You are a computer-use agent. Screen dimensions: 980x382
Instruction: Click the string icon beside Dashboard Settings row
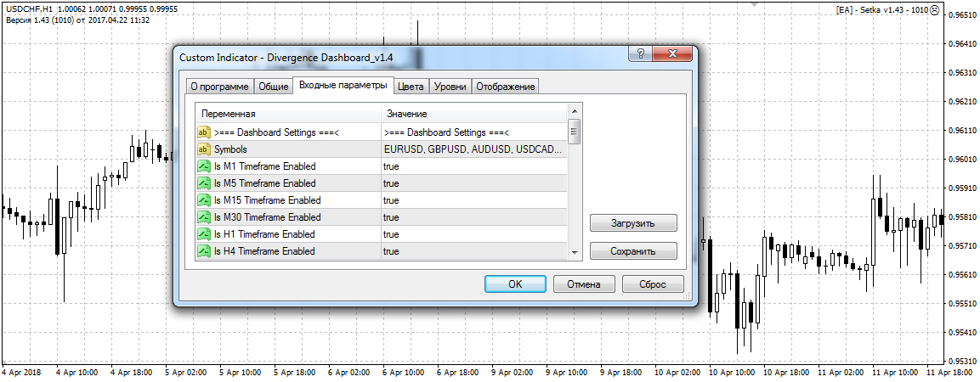(204, 132)
